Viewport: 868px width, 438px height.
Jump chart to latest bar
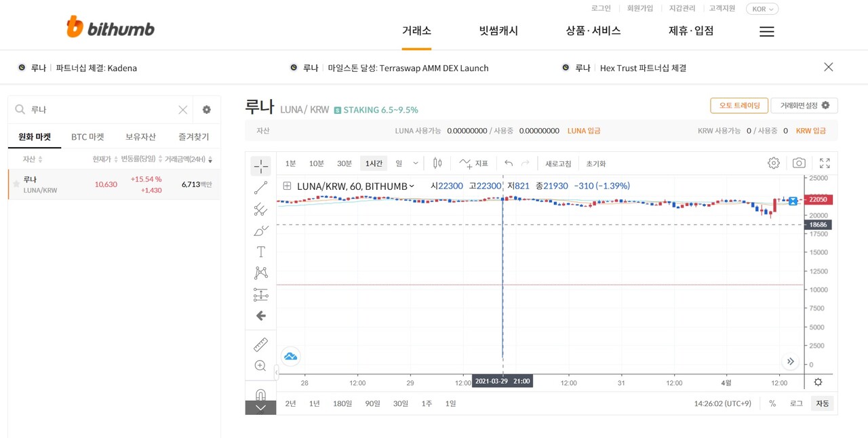tap(790, 361)
